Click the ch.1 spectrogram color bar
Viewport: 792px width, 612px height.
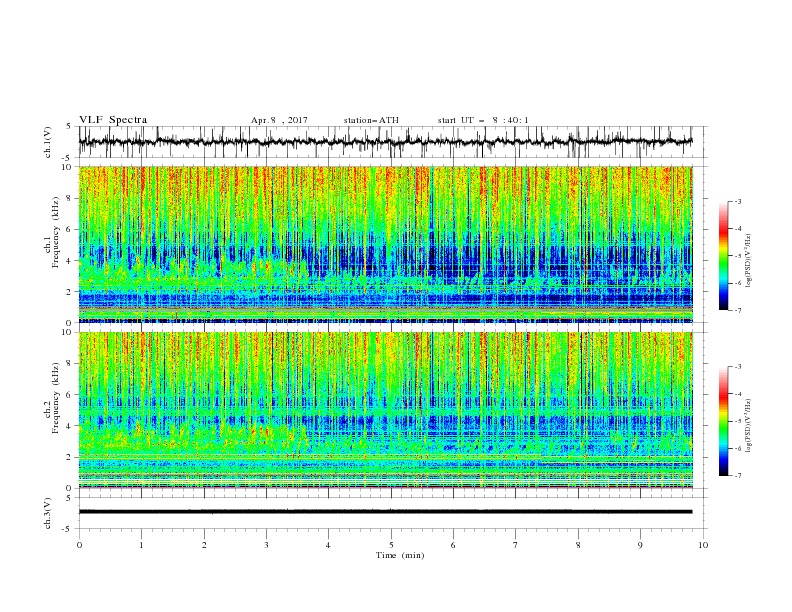coord(723,256)
